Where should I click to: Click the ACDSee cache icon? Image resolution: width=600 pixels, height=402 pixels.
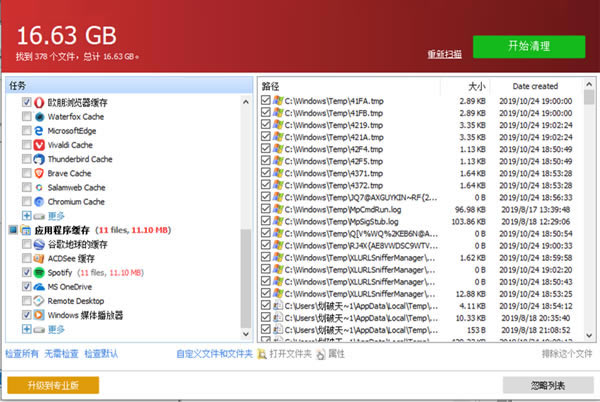pyautogui.click(x=39, y=258)
